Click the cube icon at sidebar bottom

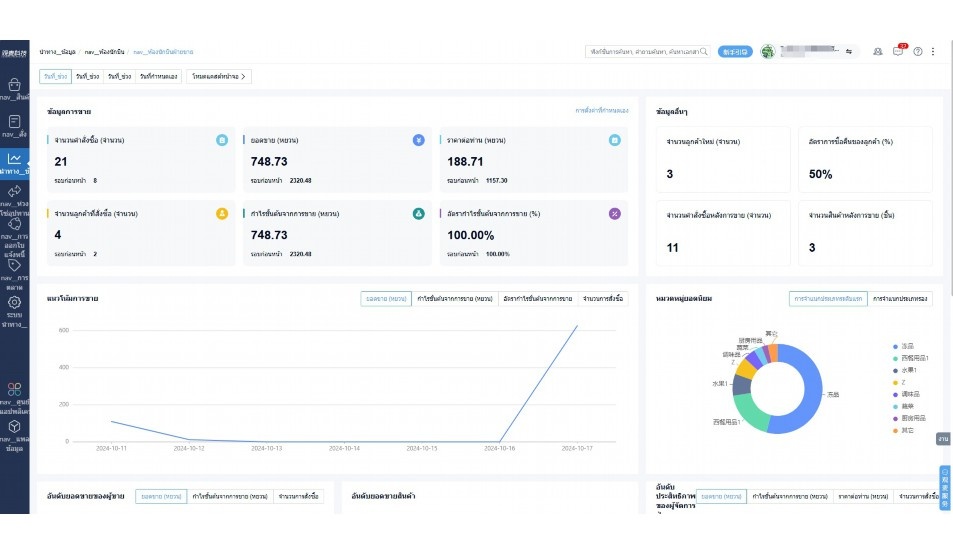pyautogui.click(x=14, y=426)
